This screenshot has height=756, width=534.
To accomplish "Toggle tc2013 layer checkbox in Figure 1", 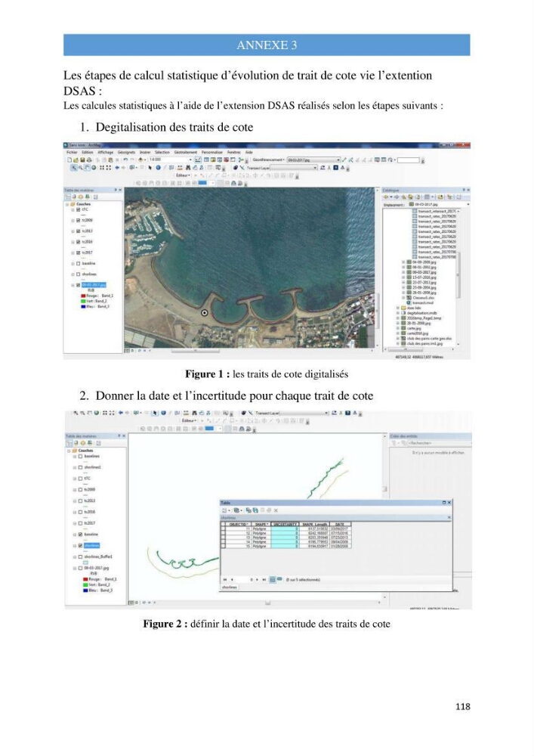I will coord(78,231).
